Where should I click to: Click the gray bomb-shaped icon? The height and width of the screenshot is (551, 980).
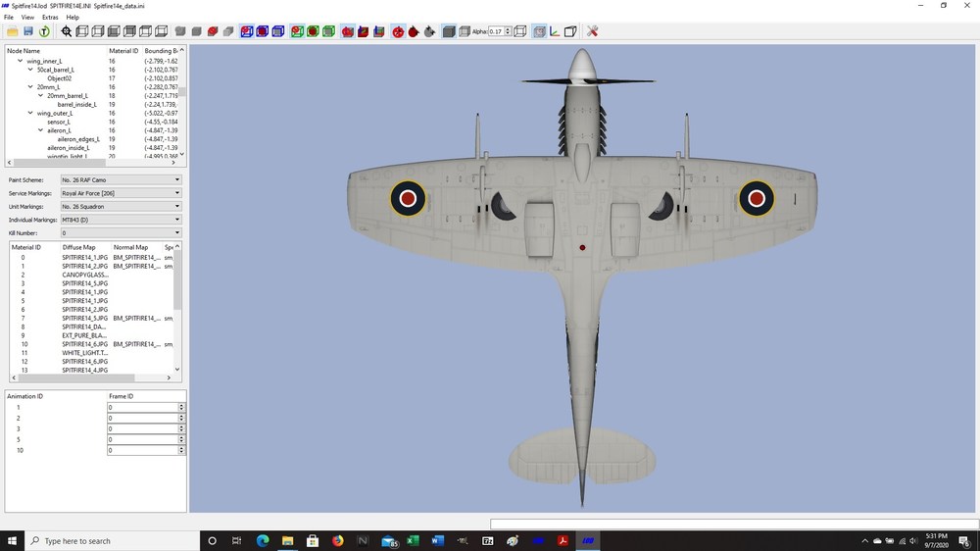(x=429, y=31)
